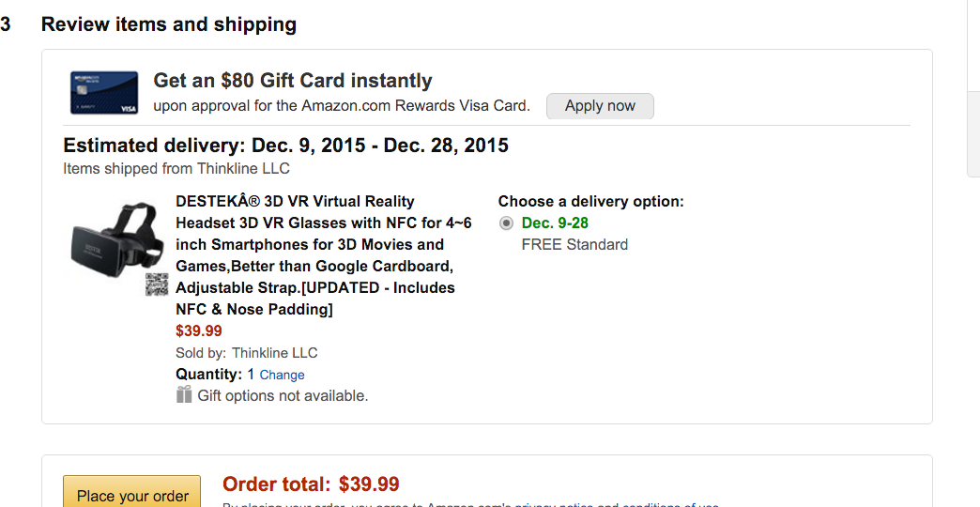
Task: Click the DESTEK 3D VR headset title
Action: click(x=324, y=255)
